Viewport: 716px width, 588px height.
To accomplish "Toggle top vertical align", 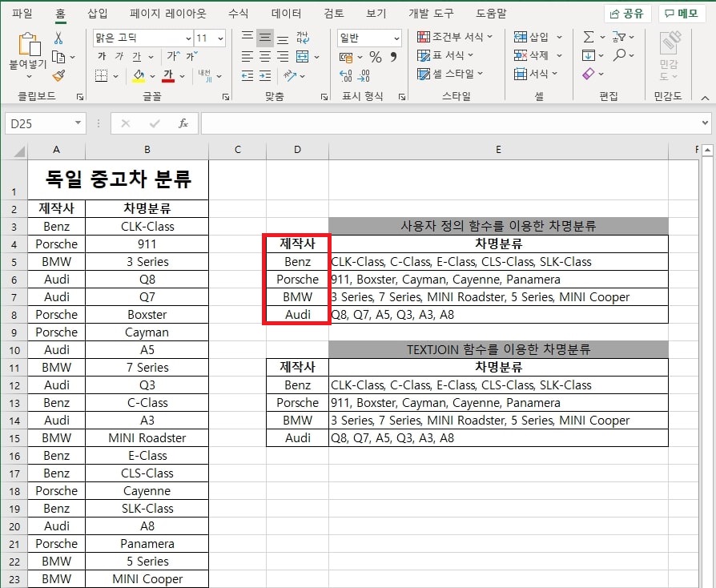I will 247,37.
